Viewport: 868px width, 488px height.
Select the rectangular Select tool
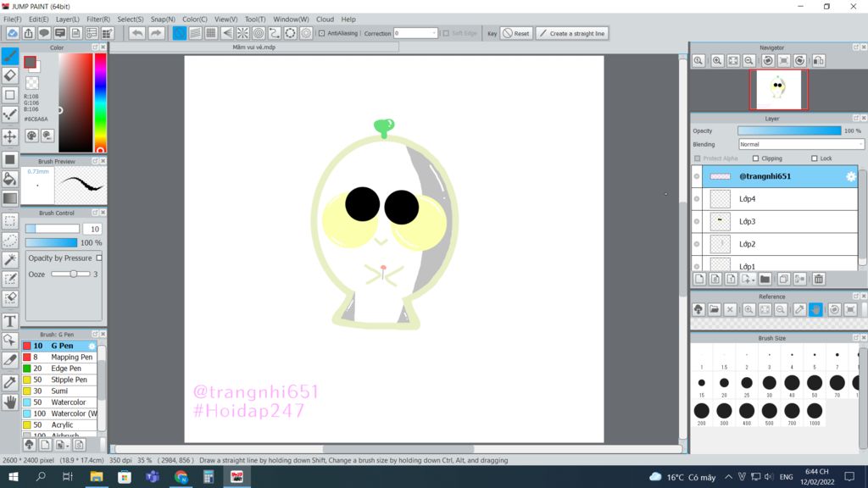point(10,221)
